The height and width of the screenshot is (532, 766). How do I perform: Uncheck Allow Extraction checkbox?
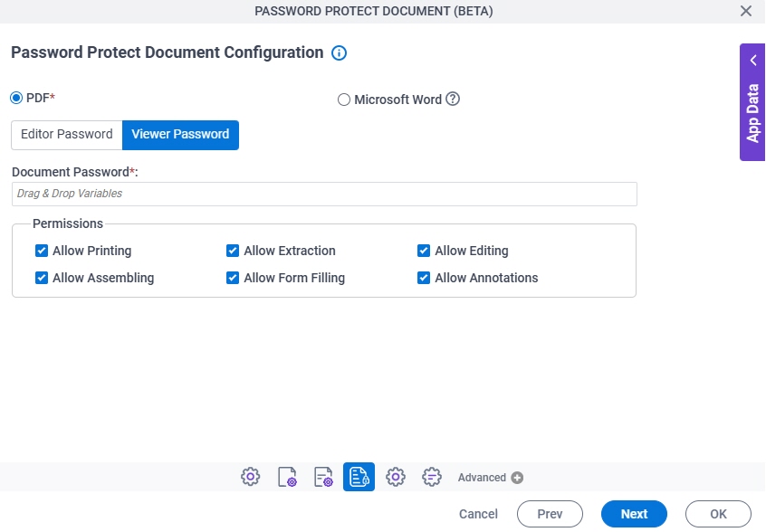pyautogui.click(x=233, y=251)
